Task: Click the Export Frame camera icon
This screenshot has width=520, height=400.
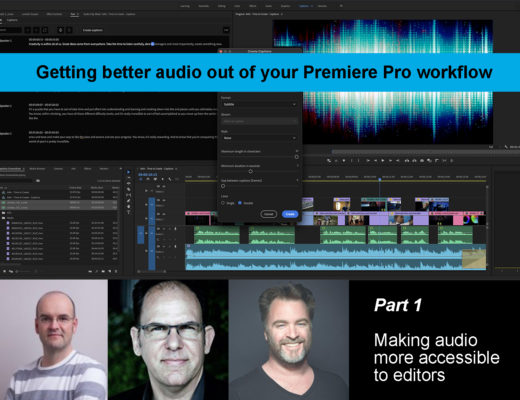Action: coord(422,161)
